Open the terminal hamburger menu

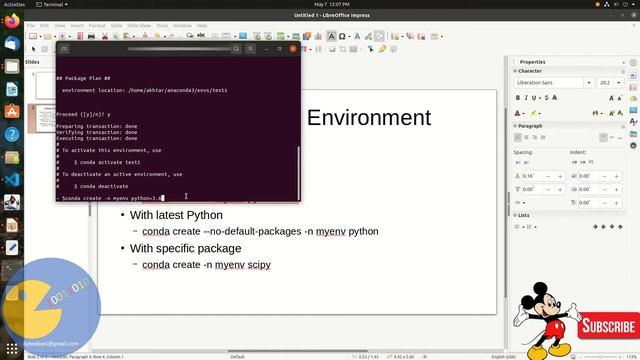click(251, 49)
